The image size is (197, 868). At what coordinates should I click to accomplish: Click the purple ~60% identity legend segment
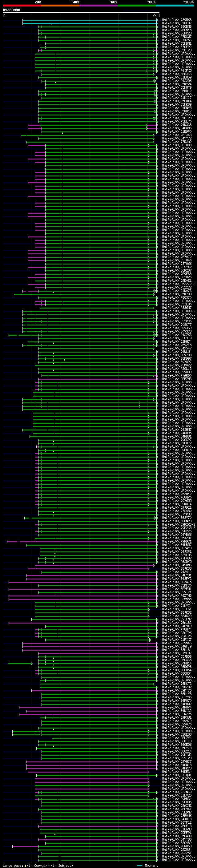point(98,6)
